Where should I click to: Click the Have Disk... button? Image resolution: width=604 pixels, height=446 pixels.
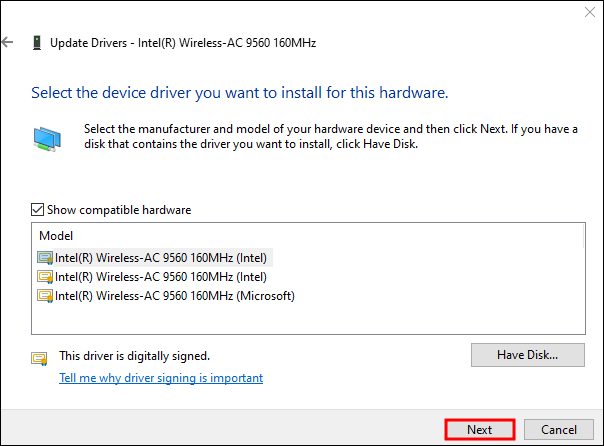pos(527,355)
